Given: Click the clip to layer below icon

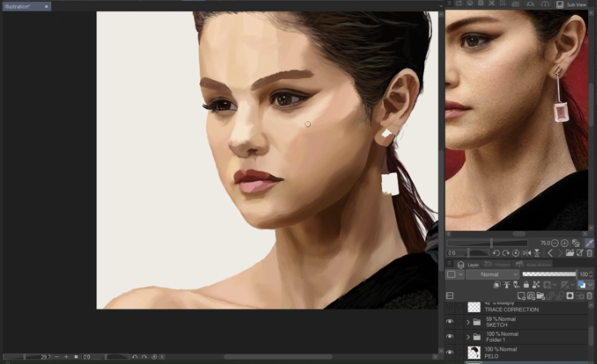Looking at the screenshot, I should coord(497,285).
